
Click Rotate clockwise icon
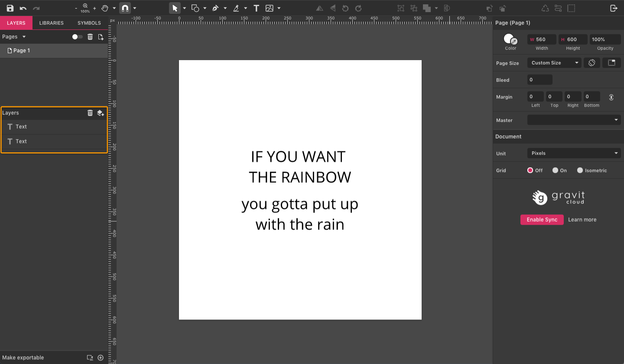point(358,8)
